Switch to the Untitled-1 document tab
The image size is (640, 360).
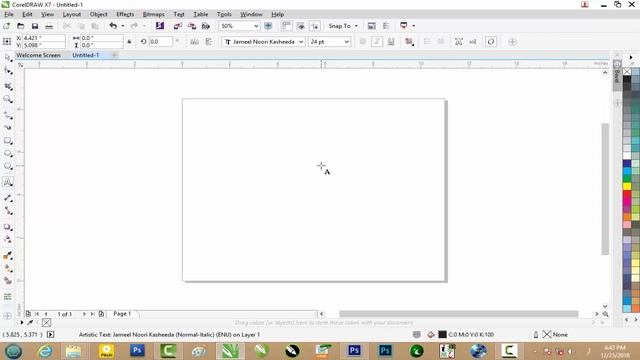(85, 55)
